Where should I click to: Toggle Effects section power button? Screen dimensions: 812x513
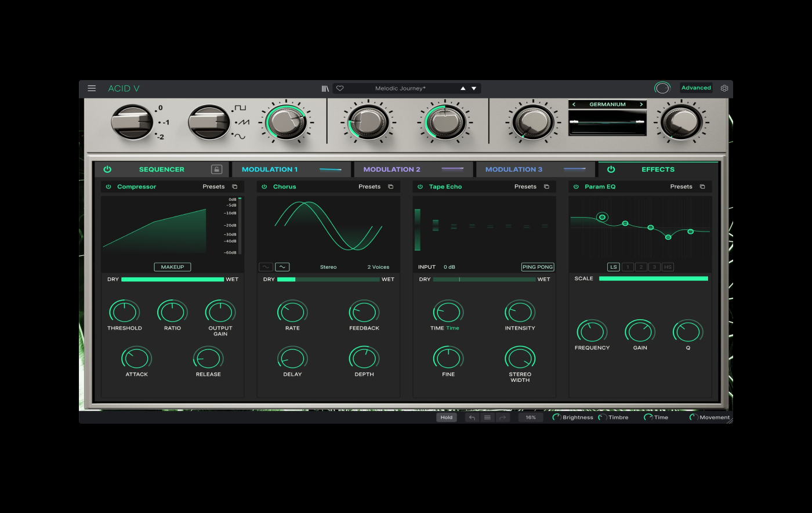(x=611, y=169)
